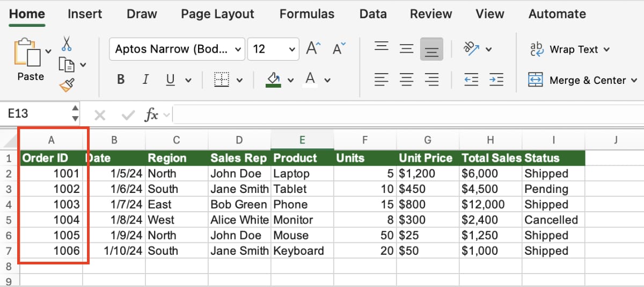Screen dimensions: 644x287
Task: Increase font size with the larger A icon
Action: 313,49
